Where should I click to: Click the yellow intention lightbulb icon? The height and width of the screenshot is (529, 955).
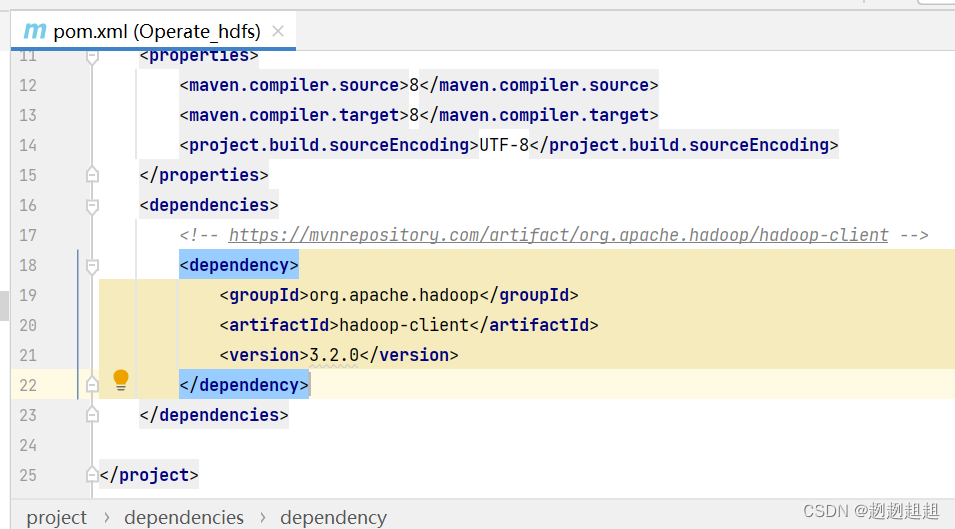pyautogui.click(x=121, y=380)
